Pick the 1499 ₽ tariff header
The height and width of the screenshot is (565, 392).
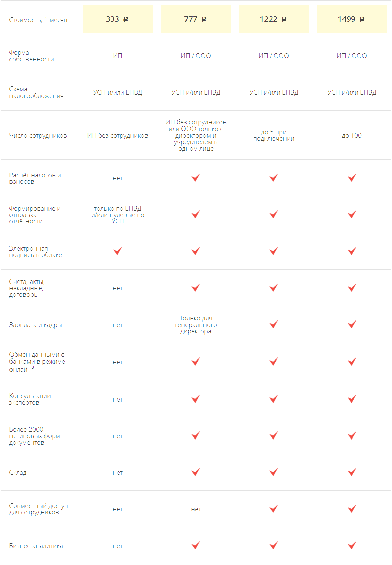coord(352,19)
